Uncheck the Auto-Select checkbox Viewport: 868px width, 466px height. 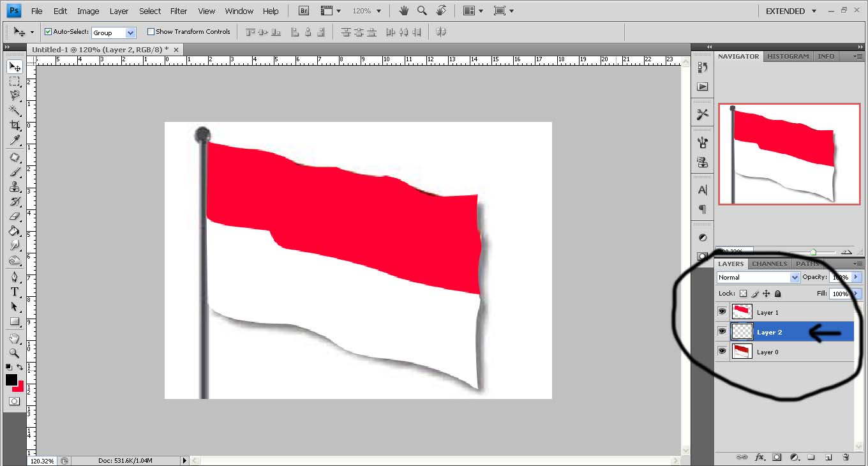pos(48,31)
